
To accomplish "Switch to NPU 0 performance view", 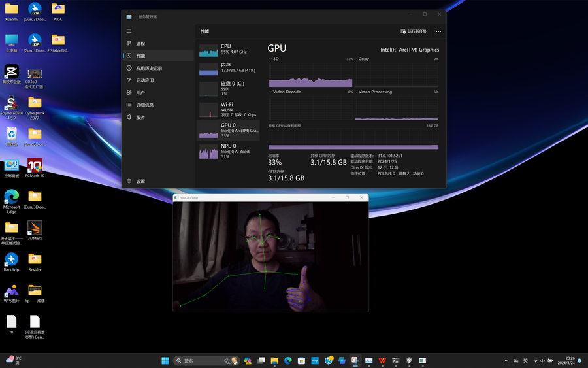I will tap(228, 151).
